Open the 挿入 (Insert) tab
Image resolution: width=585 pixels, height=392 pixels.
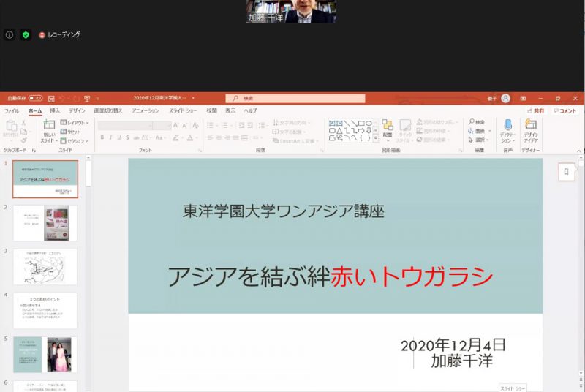[55, 110]
